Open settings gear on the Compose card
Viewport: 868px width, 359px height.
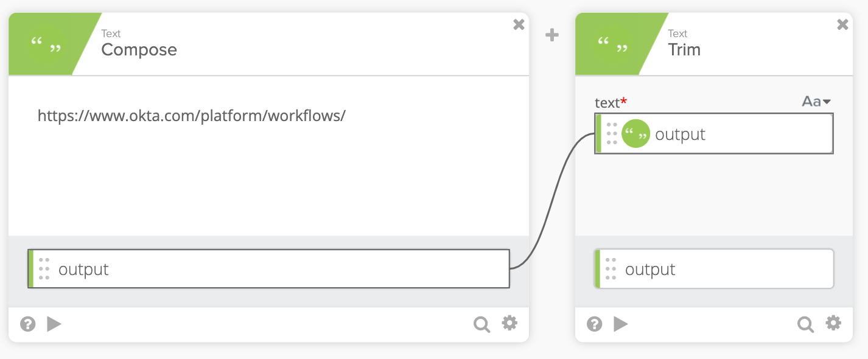509,324
